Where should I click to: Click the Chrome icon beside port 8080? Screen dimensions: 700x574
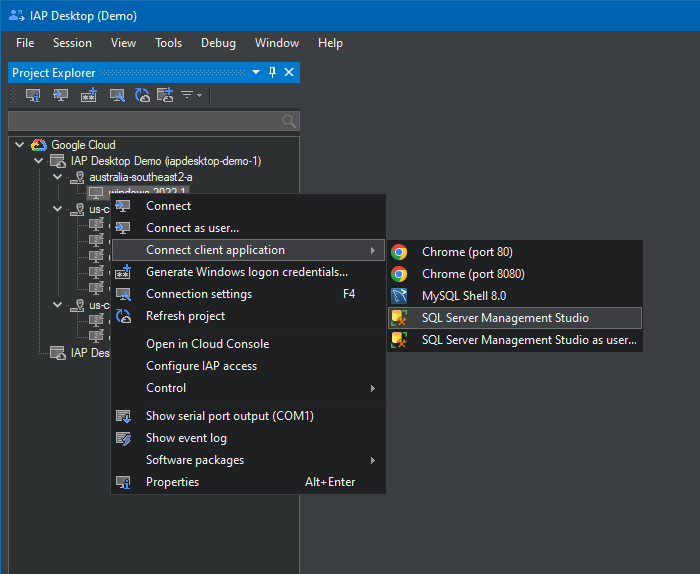click(x=399, y=274)
